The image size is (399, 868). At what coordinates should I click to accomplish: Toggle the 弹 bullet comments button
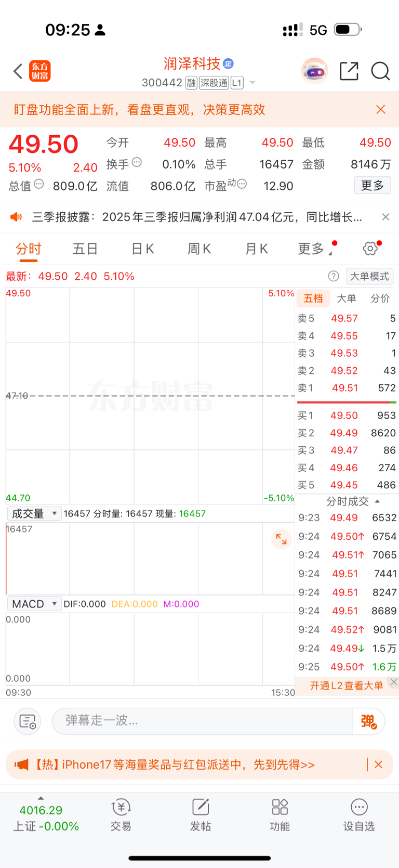click(x=369, y=721)
